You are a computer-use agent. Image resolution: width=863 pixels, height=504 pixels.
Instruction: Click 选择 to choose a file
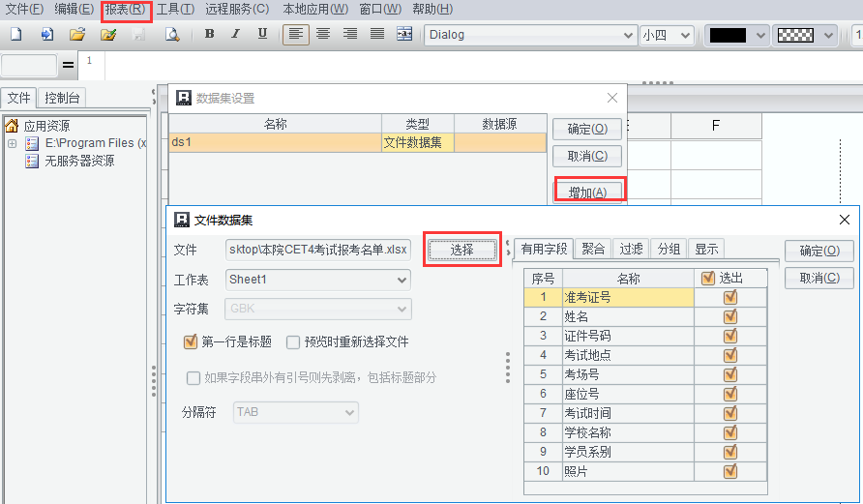click(461, 250)
